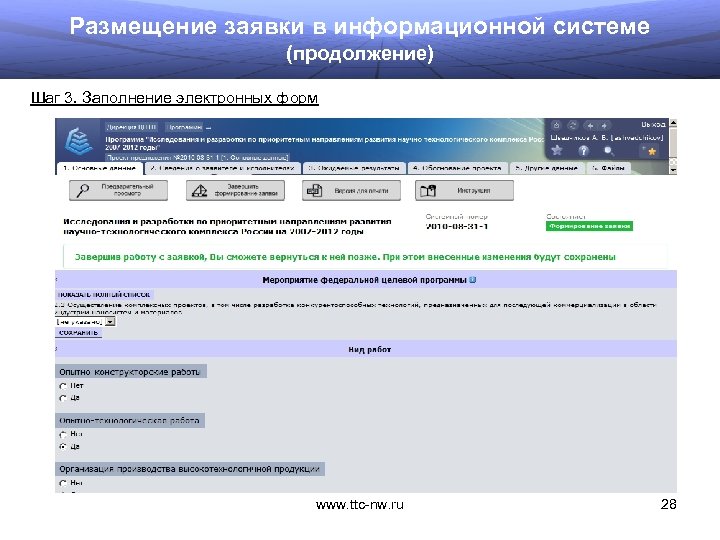Click scrollbar down arrow of embedded header
Viewport: 720px width, 540px height.
point(673,170)
